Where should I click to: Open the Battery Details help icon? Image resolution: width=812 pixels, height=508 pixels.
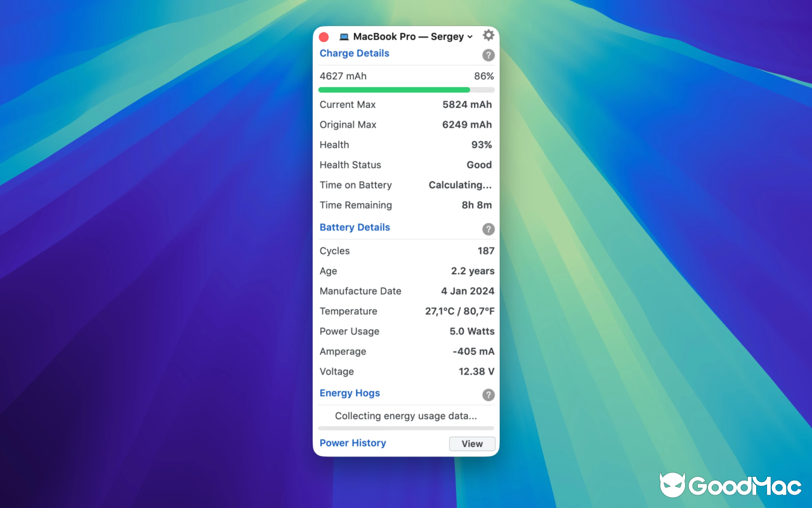coord(488,229)
